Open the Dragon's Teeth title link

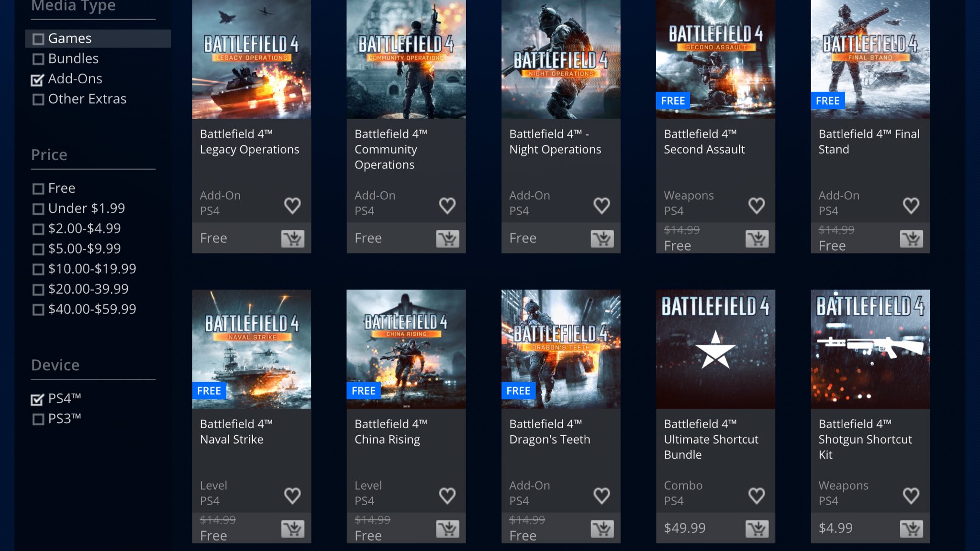pyautogui.click(x=550, y=431)
